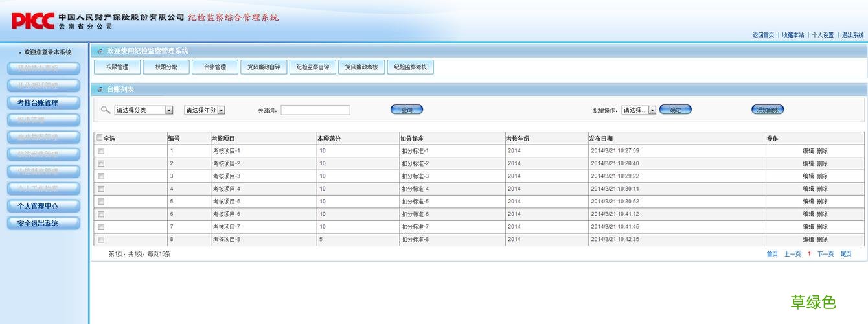Open 考核台账管理 in the sidebar
The height and width of the screenshot is (324, 868).
(x=44, y=103)
